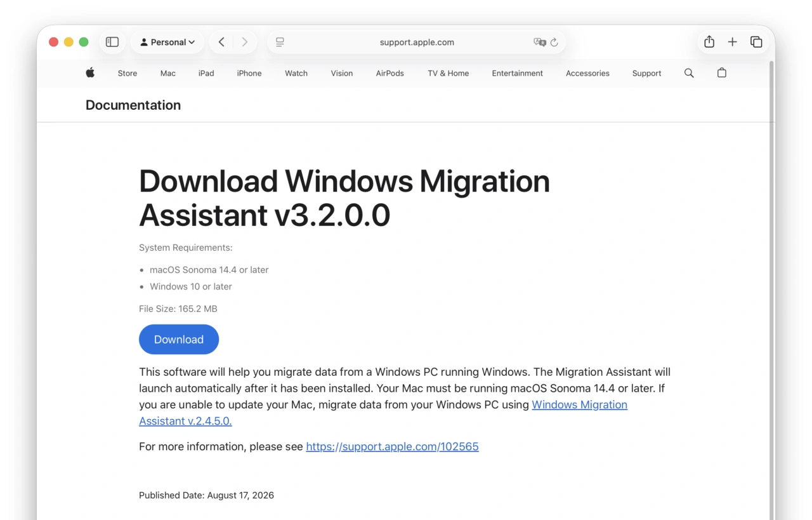Open the https://support.apple.com/102565 link
Screen dimensions: 812x520
pyautogui.click(x=392, y=446)
